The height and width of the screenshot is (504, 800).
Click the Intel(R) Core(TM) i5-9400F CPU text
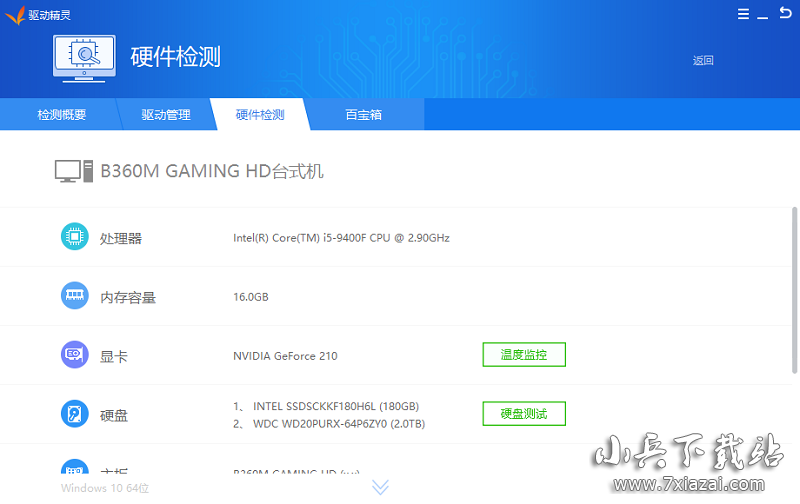point(341,238)
